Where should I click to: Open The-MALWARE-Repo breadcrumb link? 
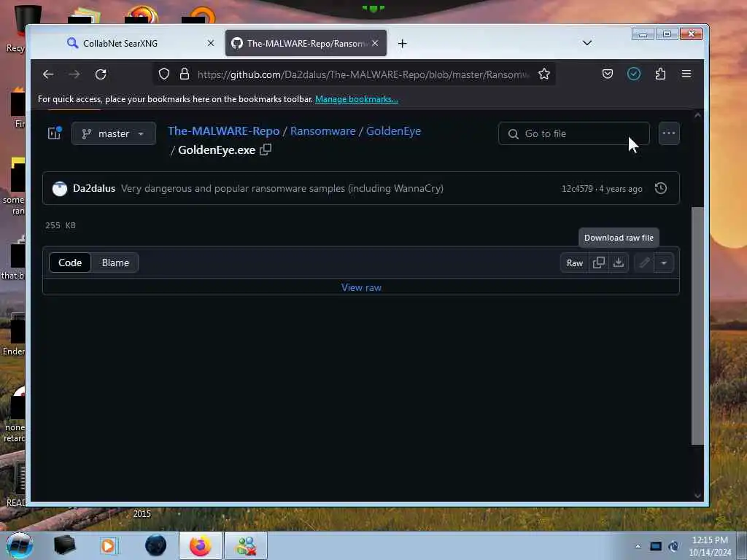223,131
